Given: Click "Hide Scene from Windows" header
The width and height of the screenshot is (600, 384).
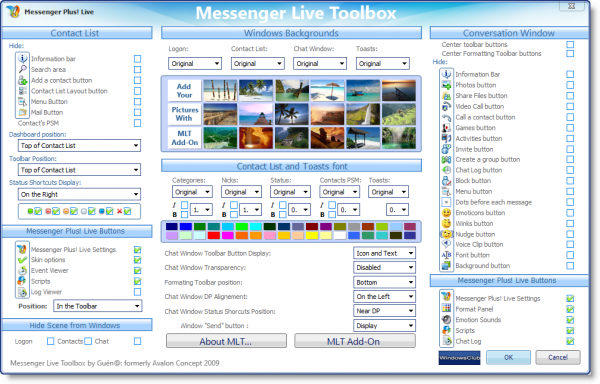Looking at the screenshot, I should (77, 325).
